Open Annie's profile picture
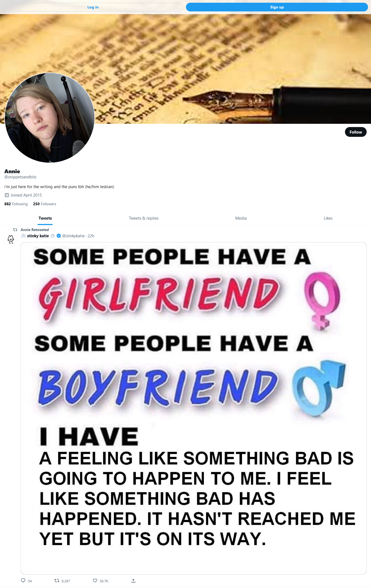The image size is (371, 588). click(x=50, y=118)
